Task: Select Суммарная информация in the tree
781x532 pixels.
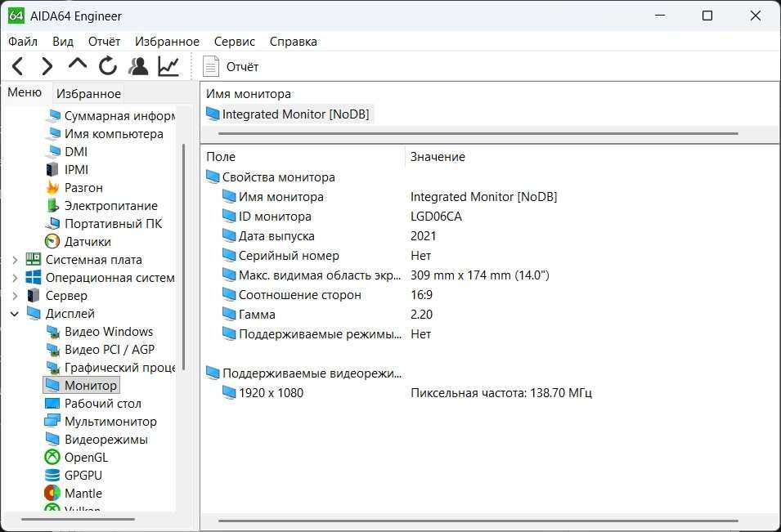Action: point(110,115)
